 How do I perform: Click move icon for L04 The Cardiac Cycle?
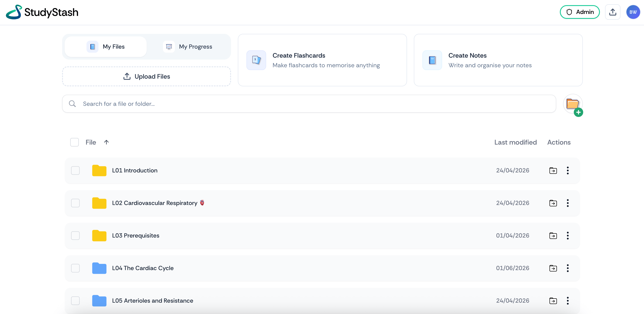point(553,268)
